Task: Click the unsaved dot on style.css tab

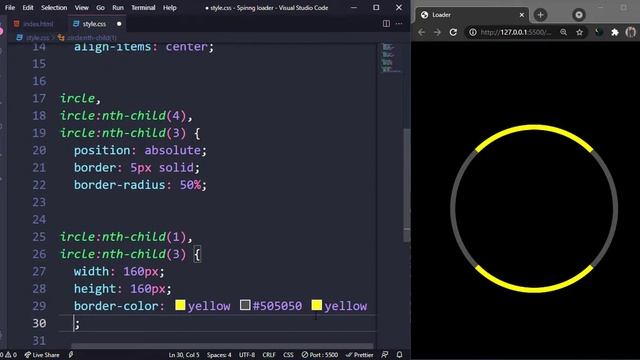Action: [119, 24]
